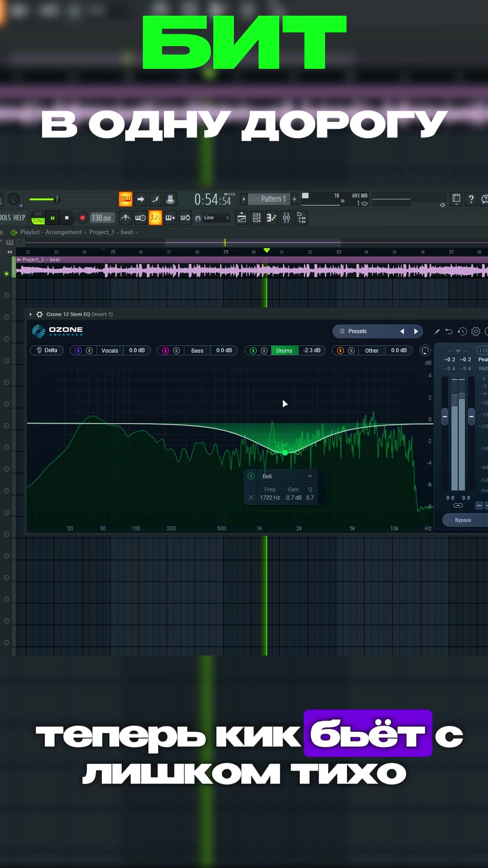Click the metronome countdown top-hat icon
The height and width of the screenshot is (868, 488).
point(170,199)
